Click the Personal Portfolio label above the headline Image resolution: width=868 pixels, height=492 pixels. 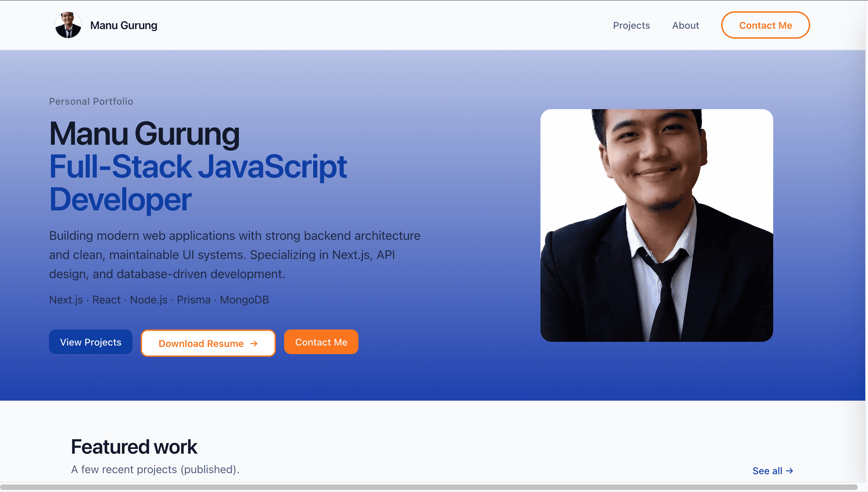[x=91, y=101]
